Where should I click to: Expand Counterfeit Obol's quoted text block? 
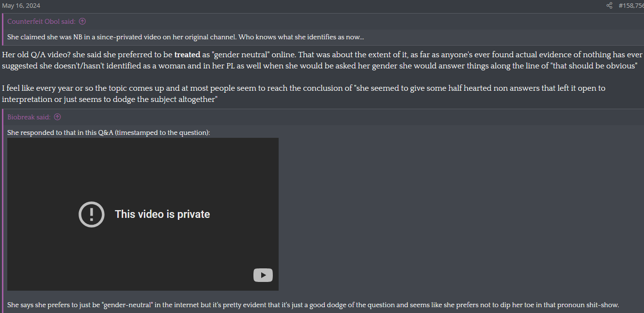(185, 37)
